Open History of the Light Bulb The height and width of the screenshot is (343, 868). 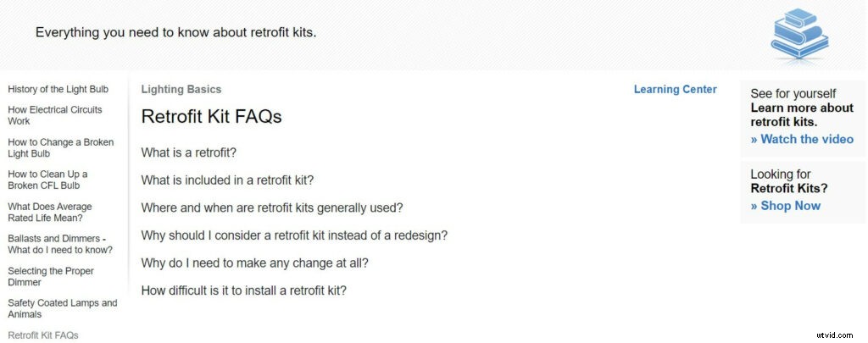tap(58, 89)
